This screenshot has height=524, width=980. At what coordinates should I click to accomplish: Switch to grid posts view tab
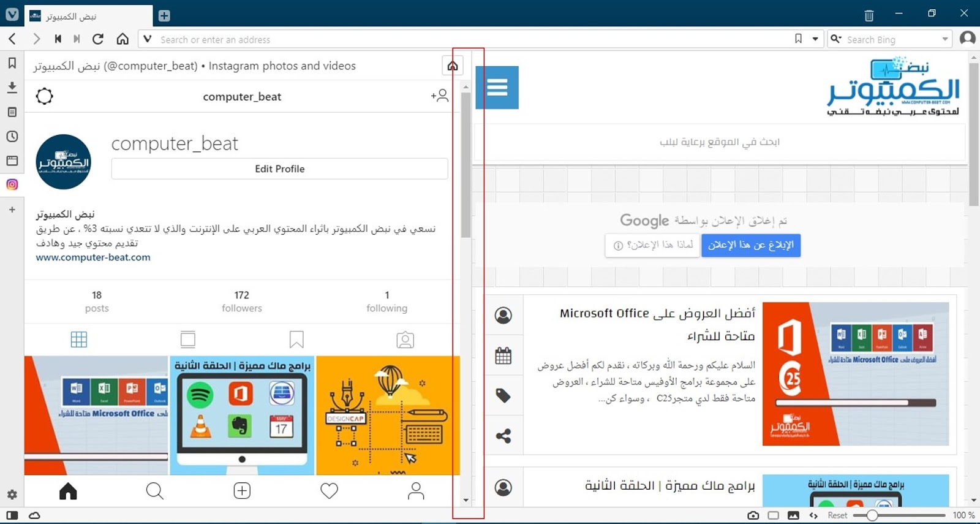[x=79, y=340]
